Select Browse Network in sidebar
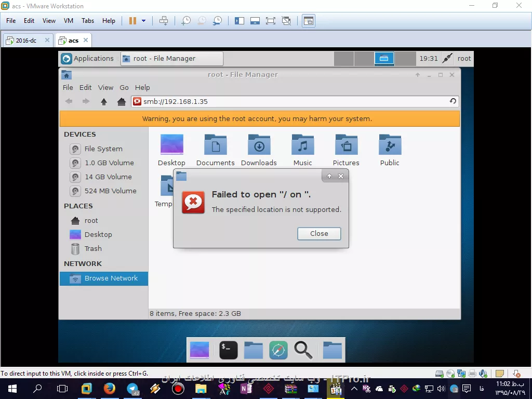The height and width of the screenshot is (399, 532). (x=104, y=278)
